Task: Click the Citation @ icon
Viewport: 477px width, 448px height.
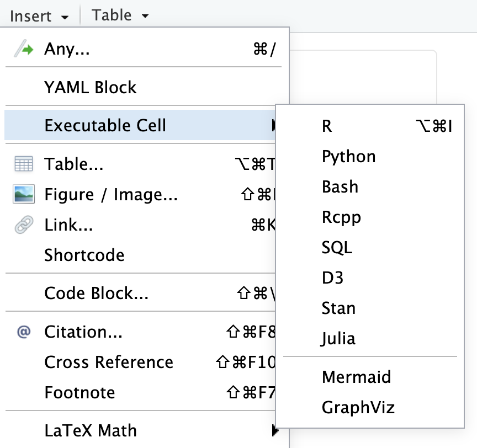Action: pyautogui.click(x=24, y=332)
